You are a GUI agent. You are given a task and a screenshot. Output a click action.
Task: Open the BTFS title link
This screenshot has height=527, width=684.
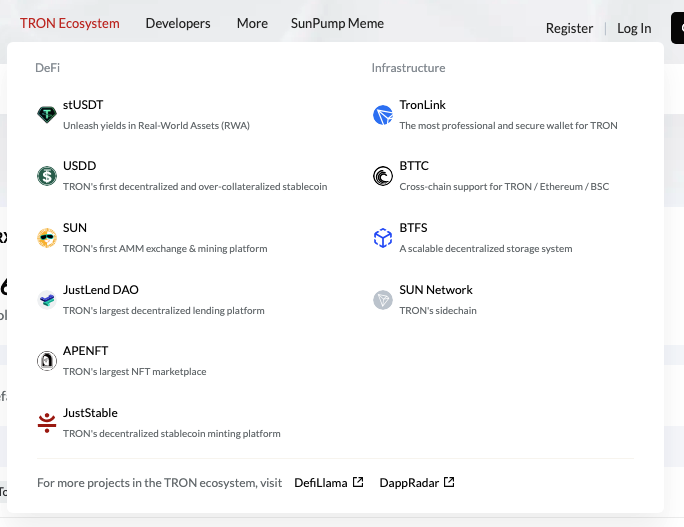point(413,228)
